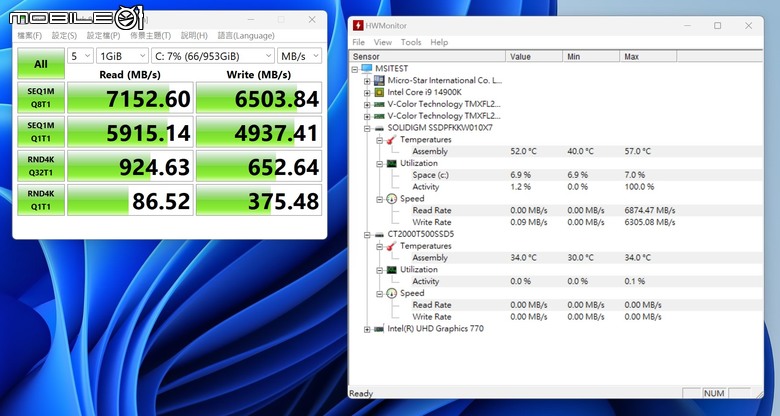This screenshot has width=780, height=416.
Task: Click the MSITEST computer icon
Action: point(367,68)
